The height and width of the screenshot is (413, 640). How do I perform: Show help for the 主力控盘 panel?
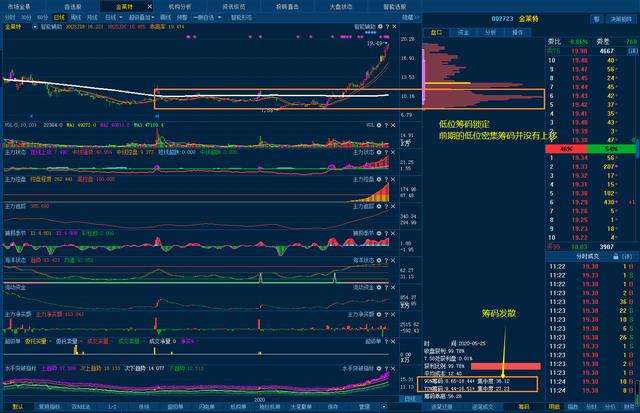386,179
